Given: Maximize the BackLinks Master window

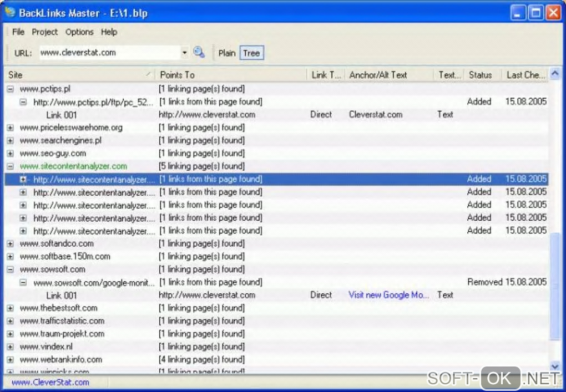Looking at the screenshot, I should pyautogui.click(x=535, y=13).
